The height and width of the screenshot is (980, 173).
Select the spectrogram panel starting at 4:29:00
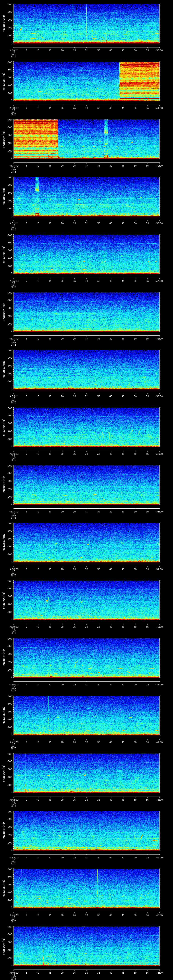(86, 24)
